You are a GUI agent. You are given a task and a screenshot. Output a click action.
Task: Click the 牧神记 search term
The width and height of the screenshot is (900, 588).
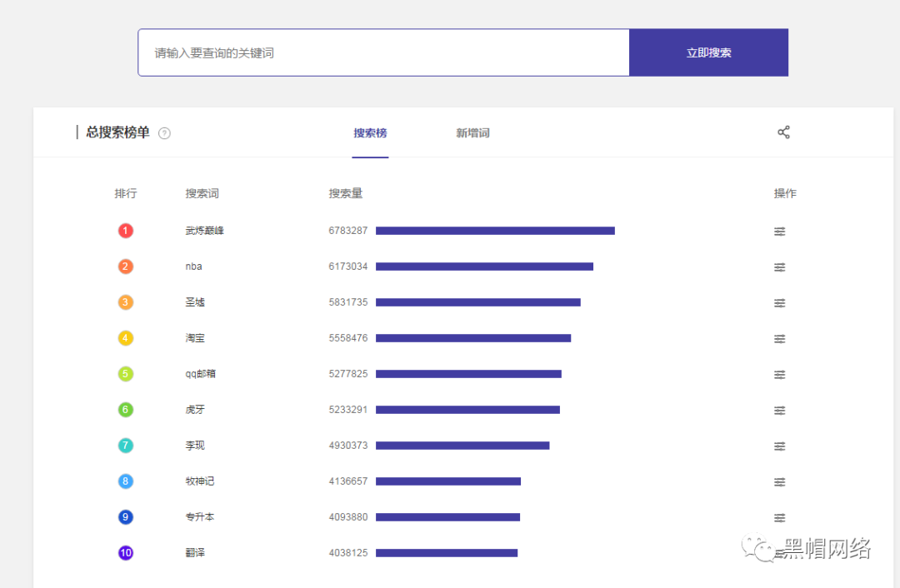pyautogui.click(x=200, y=481)
